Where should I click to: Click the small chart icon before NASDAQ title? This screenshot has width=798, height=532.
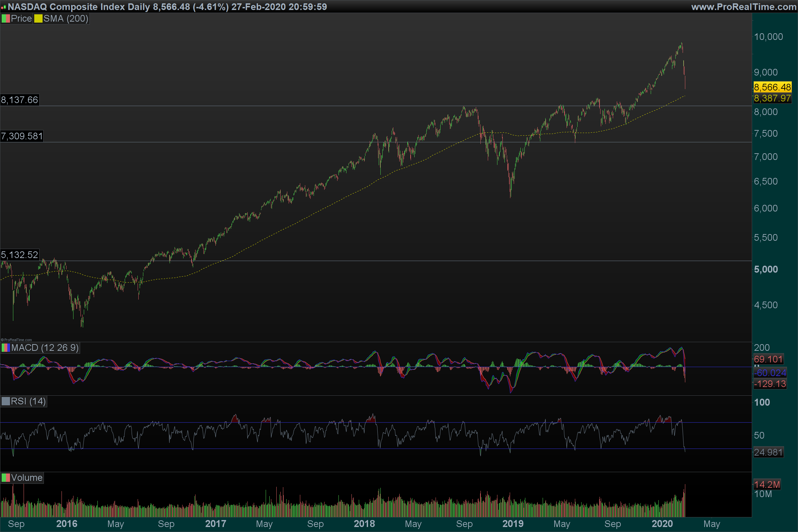3,7
